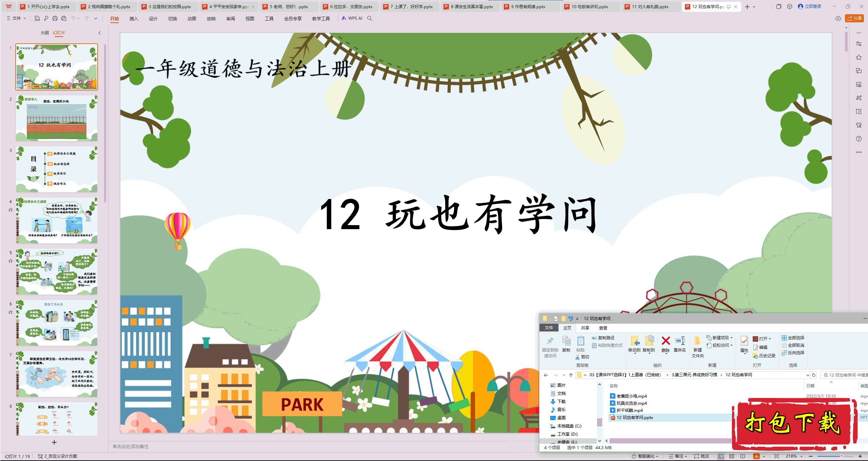Open the more options ellipsis in right sidebar
Viewport: 868px width, 461px height.
859,152
